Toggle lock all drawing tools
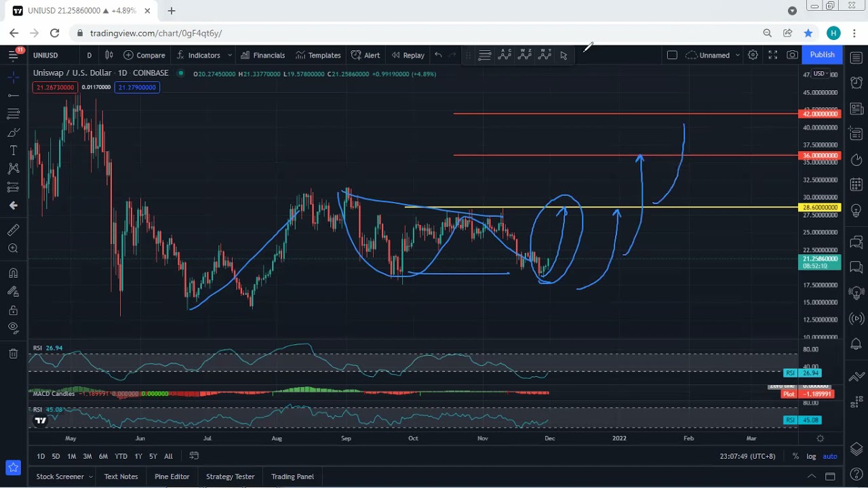Screen dimensions: 868x488 [x=13, y=310]
